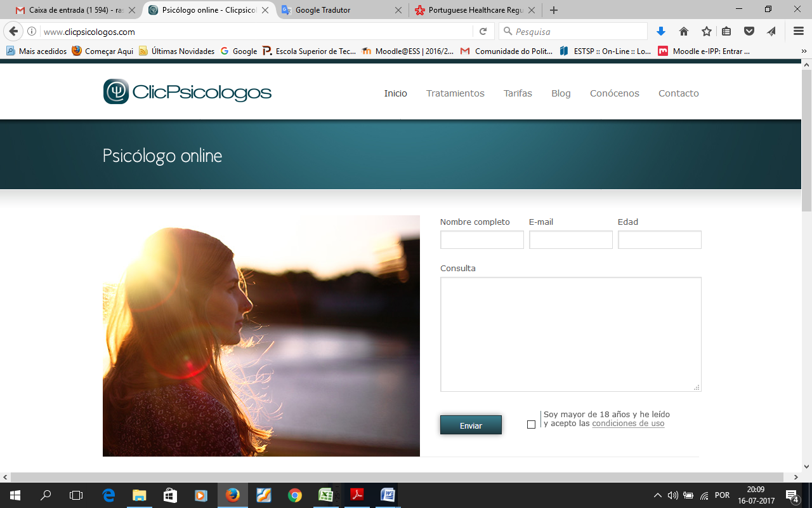The height and width of the screenshot is (508, 812).
Task: Bookmark this page with the star icon
Action: (x=706, y=32)
